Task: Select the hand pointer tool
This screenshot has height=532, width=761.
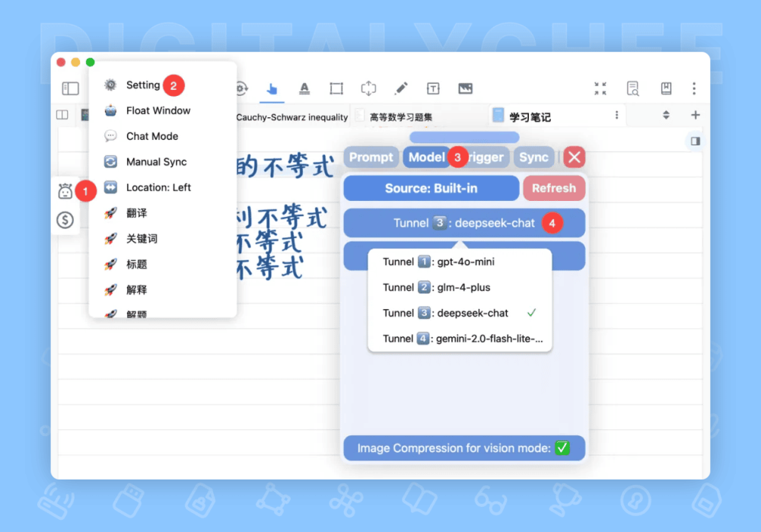Action: pos(272,89)
